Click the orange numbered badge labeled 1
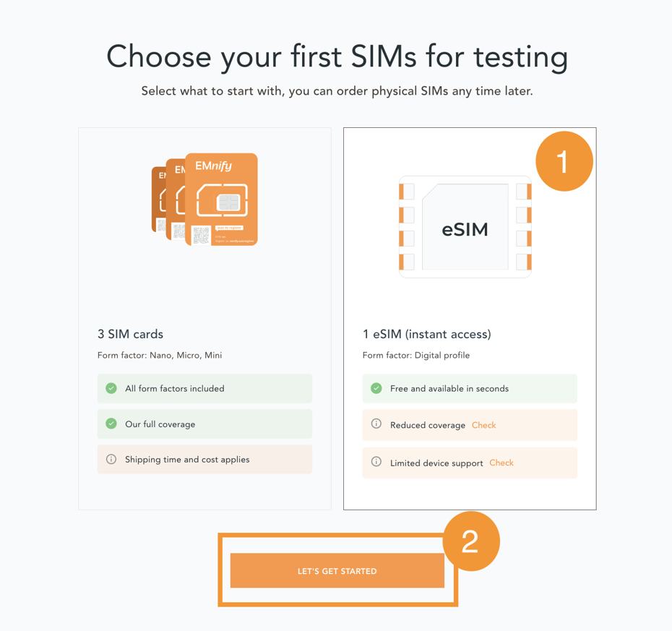The image size is (672, 631). 564,161
